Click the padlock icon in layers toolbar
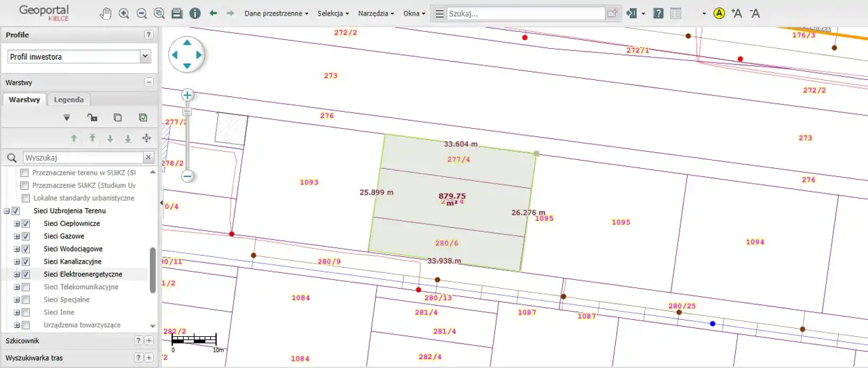The height and width of the screenshot is (368, 868). (x=92, y=117)
